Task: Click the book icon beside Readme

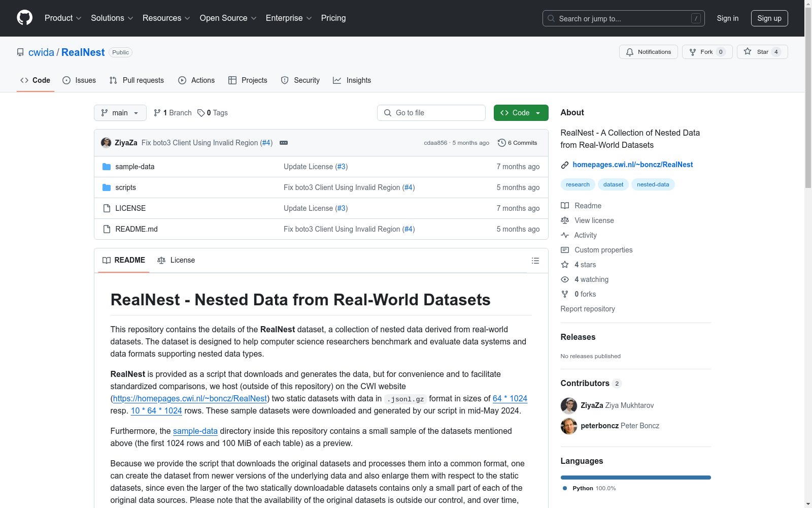Action: coord(565,206)
